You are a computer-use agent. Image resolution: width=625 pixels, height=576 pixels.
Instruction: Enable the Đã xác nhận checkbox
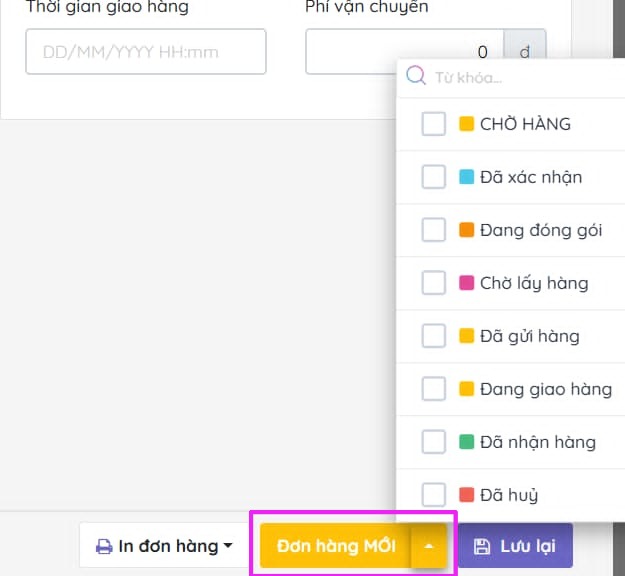point(433,177)
